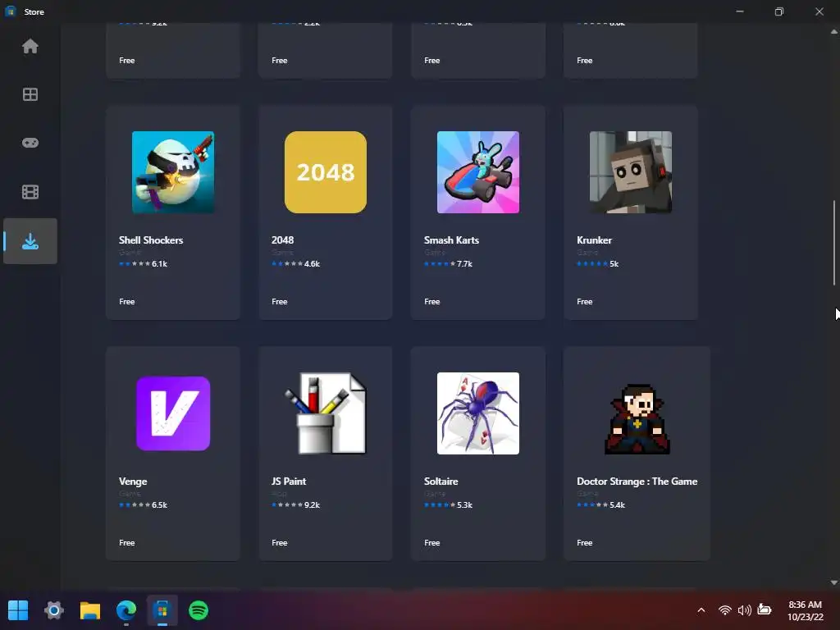Image resolution: width=840 pixels, height=630 pixels.
Task: Click the Free price on Krunker
Action: click(585, 302)
